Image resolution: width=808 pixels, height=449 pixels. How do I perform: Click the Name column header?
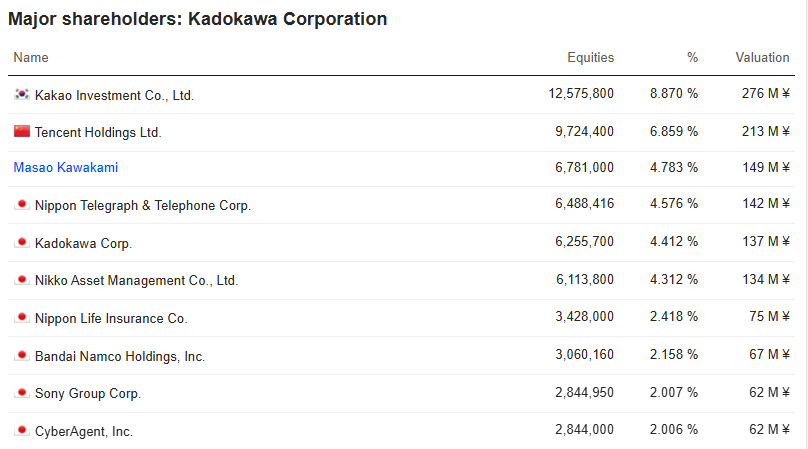(x=31, y=57)
